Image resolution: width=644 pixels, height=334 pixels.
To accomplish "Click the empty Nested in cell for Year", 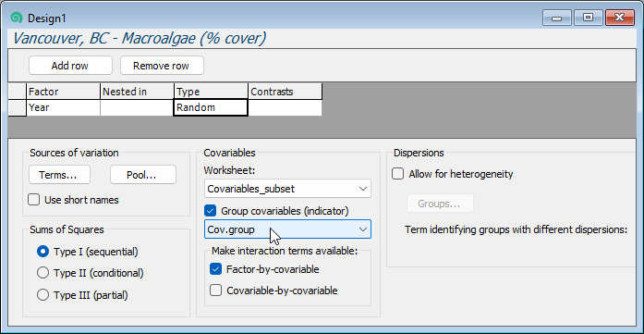I will 137,107.
